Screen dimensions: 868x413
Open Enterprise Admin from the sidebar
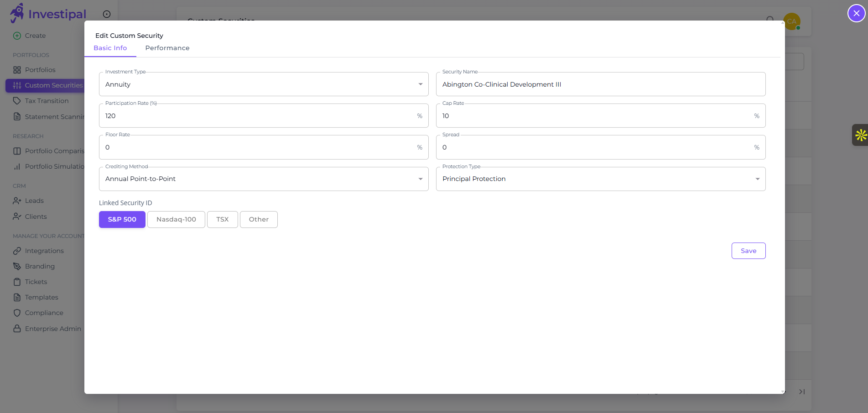pos(17,329)
